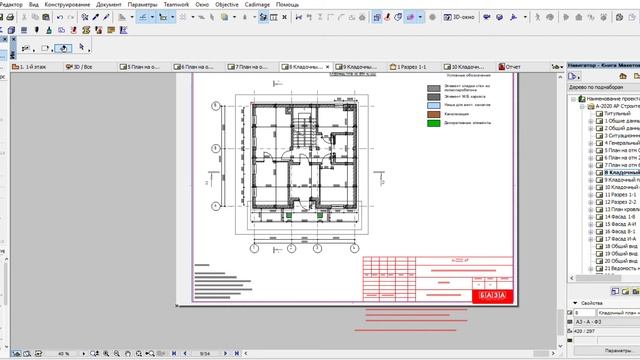Open the Вид menu

[x=33, y=4]
